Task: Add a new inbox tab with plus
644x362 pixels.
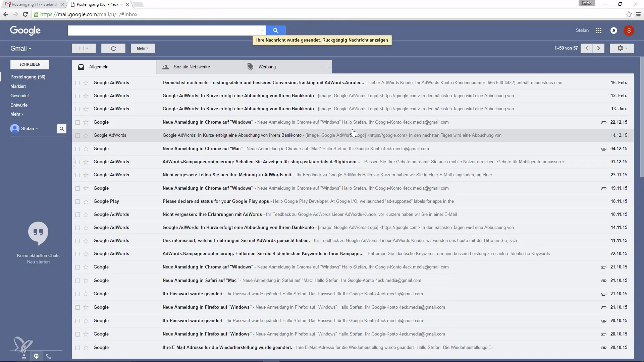Action: 329,67
